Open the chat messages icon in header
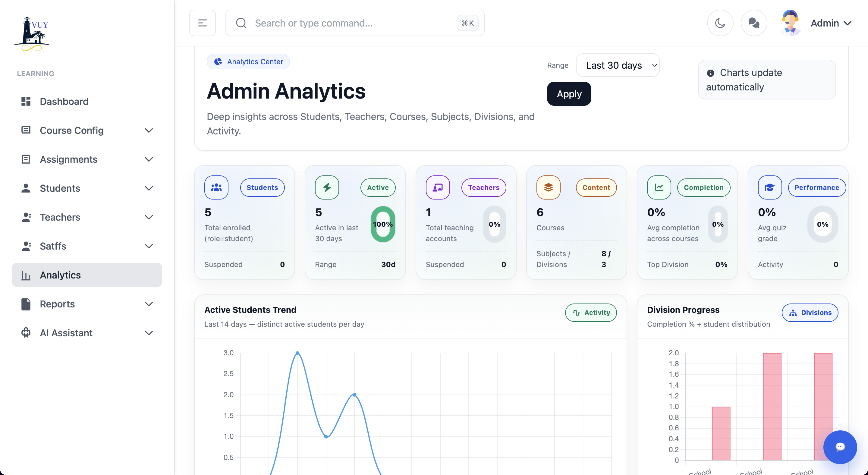Screen dimensions: 868x475 click(753, 23)
